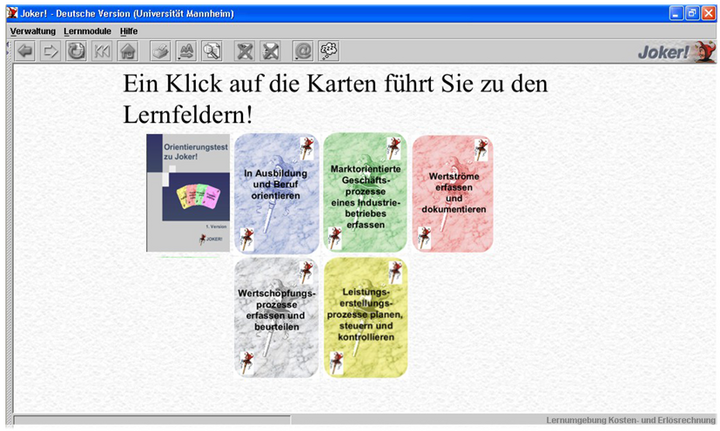Viewport: 720px width, 431px height.
Task: Open the thought bubble notes icon
Action: [329, 51]
